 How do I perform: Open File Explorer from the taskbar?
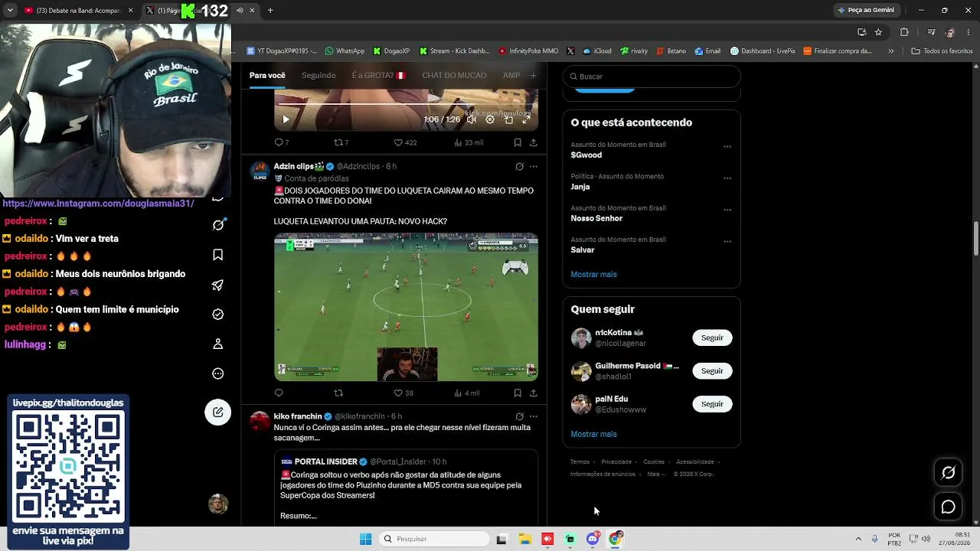[x=524, y=539]
